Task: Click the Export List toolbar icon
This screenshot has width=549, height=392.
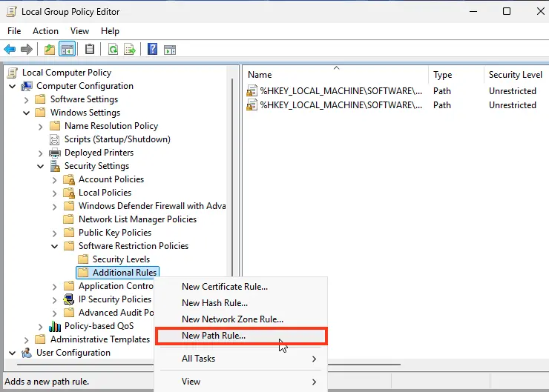Action: pos(130,50)
